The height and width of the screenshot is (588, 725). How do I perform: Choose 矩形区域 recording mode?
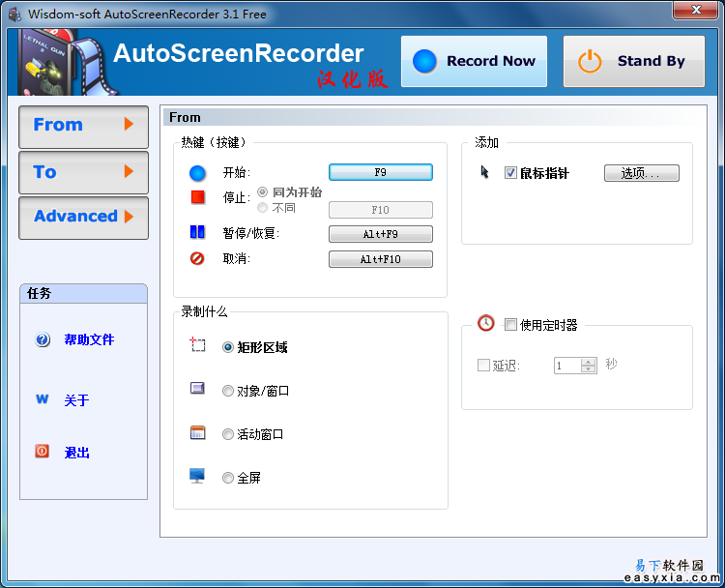coord(227,347)
